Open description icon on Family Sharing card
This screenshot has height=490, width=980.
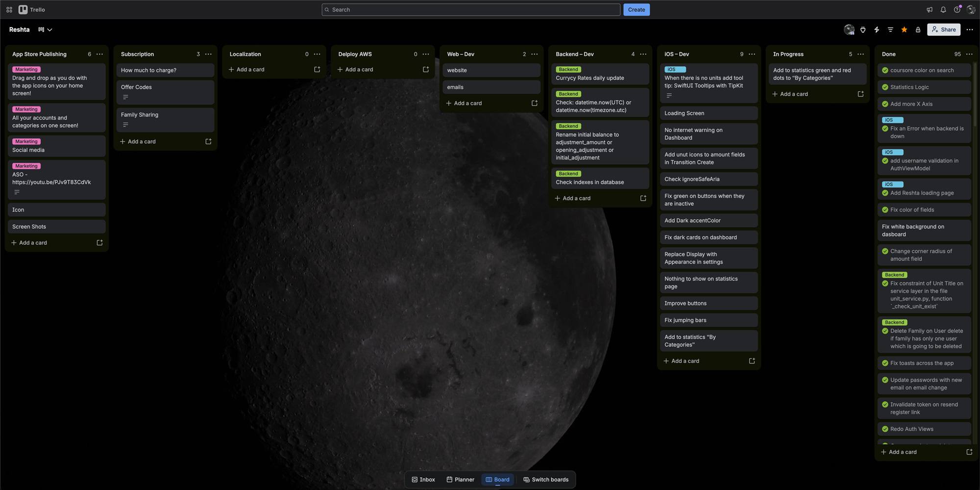(125, 125)
